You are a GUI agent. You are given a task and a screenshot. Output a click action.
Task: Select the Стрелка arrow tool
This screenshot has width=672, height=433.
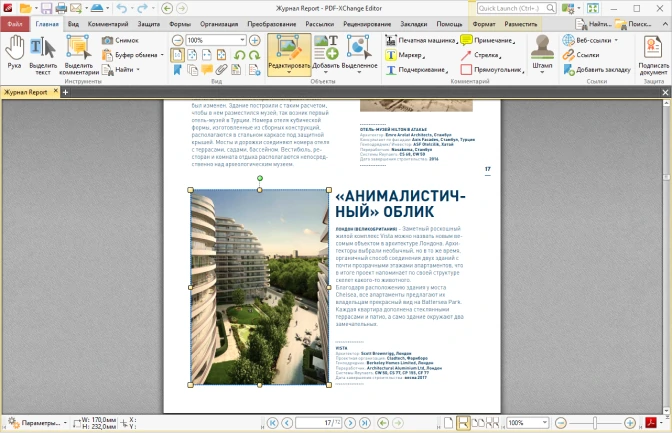[480, 55]
